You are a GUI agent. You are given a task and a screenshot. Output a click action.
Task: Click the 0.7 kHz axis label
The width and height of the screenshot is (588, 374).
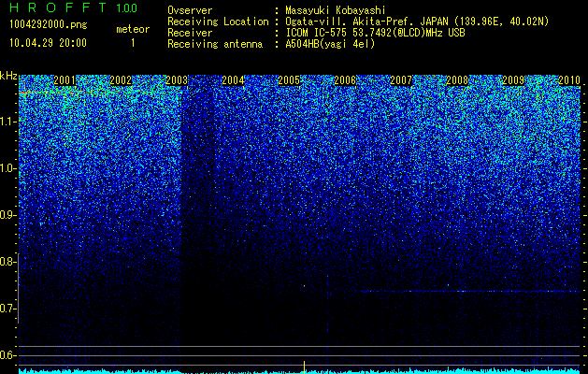tap(7, 309)
